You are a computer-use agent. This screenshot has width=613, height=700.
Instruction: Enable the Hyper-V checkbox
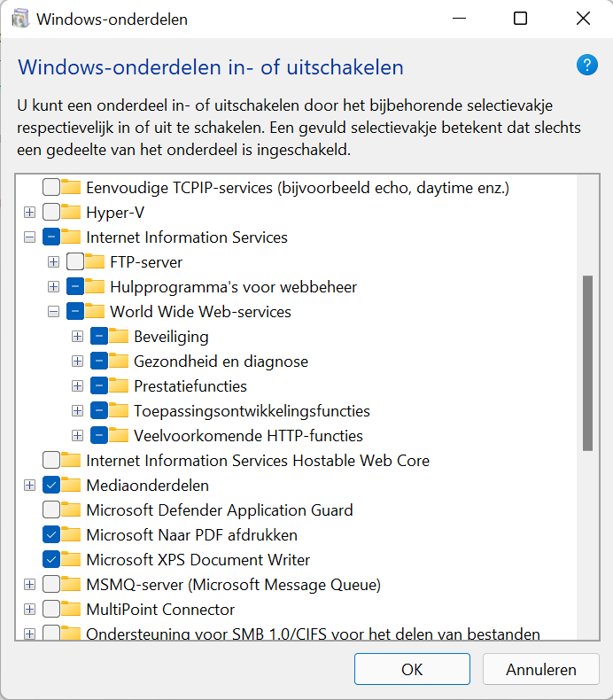[x=51, y=212]
